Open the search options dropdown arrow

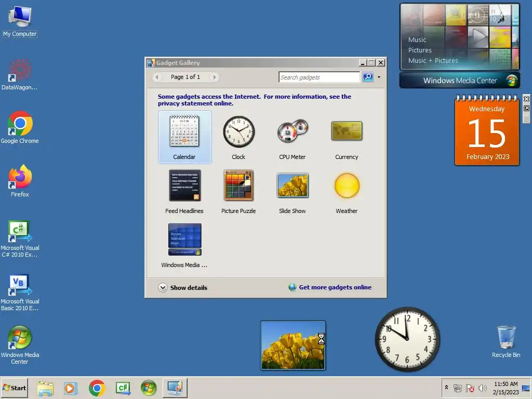379,77
